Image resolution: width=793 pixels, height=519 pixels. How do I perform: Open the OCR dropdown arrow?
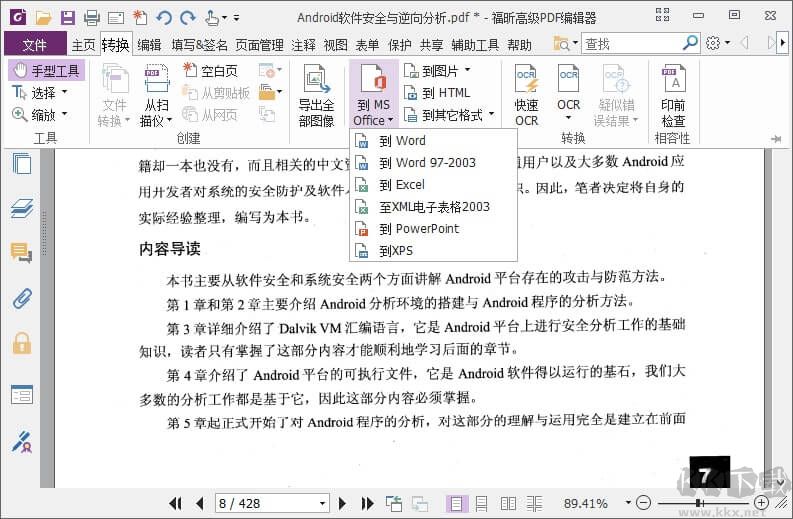coord(568,118)
